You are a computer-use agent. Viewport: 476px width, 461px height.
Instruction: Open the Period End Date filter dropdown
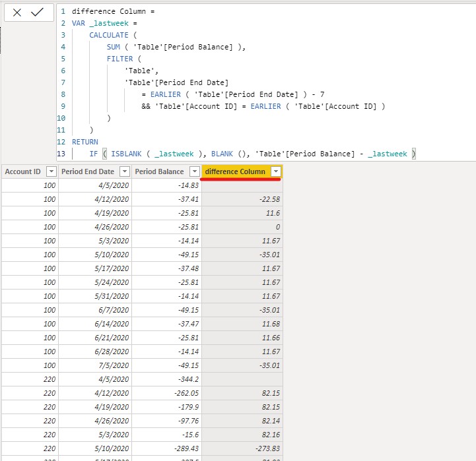click(x=125, y=171)
